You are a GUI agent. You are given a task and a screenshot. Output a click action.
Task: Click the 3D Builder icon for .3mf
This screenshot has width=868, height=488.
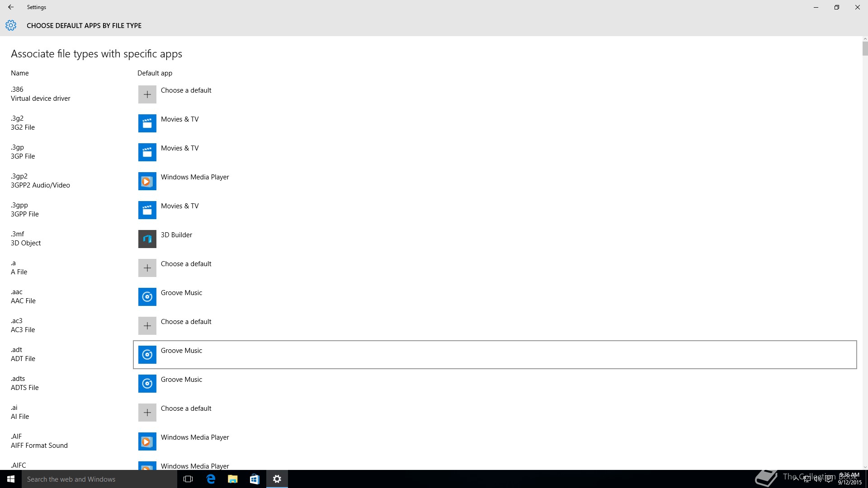coord(147,239)
